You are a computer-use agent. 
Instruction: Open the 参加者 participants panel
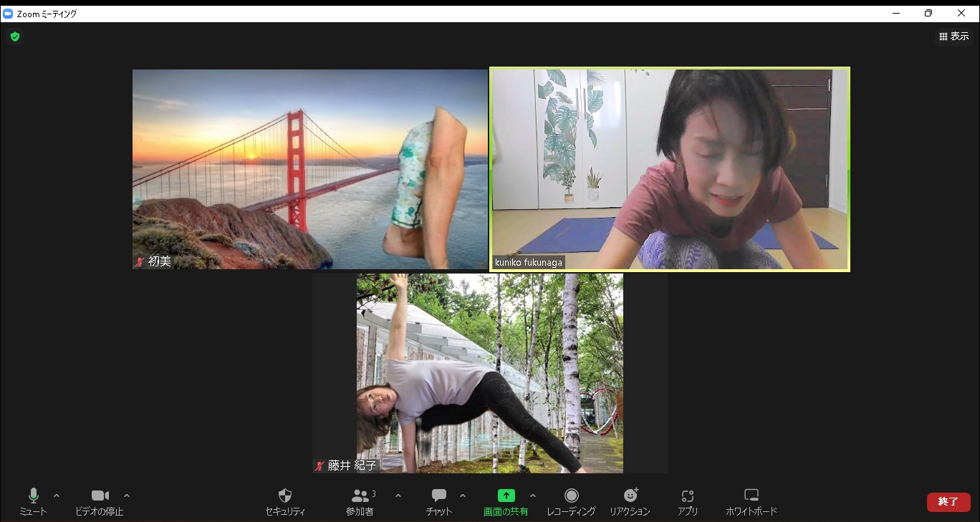(360, 502)
